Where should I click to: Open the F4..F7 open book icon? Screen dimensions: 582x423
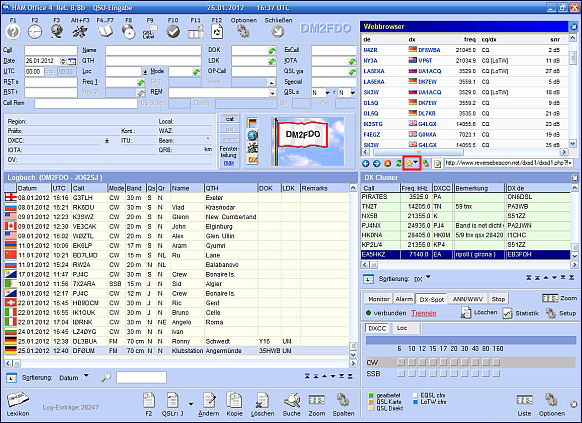pos(105,32)
